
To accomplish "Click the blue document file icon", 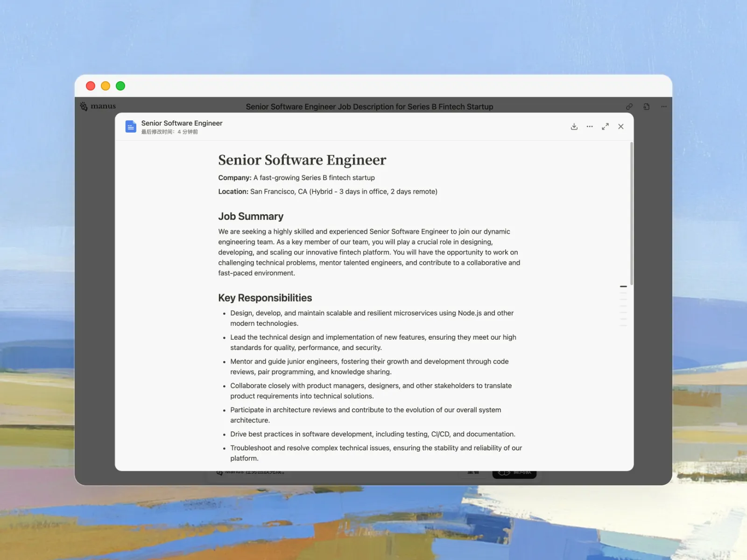I will tap(131, 126).
